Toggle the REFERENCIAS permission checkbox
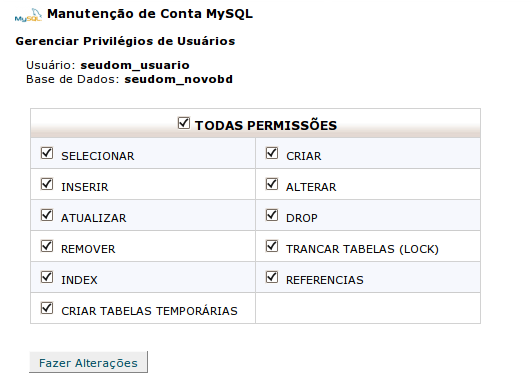 (272, 277)
